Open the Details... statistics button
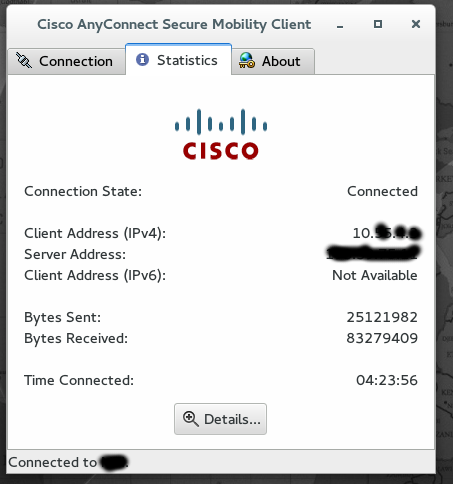The image size is (453, 484). coord(220,419)
